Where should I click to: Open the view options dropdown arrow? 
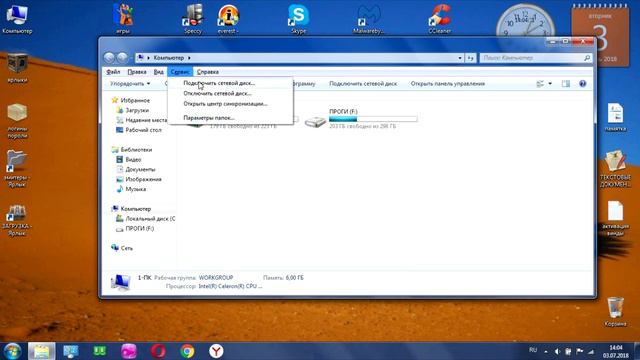click(550, 84)
